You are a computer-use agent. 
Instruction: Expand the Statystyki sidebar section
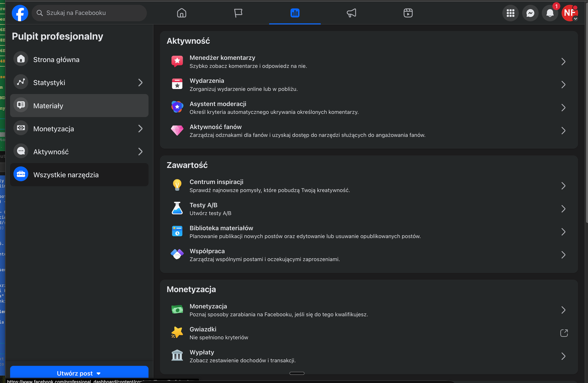140,83
